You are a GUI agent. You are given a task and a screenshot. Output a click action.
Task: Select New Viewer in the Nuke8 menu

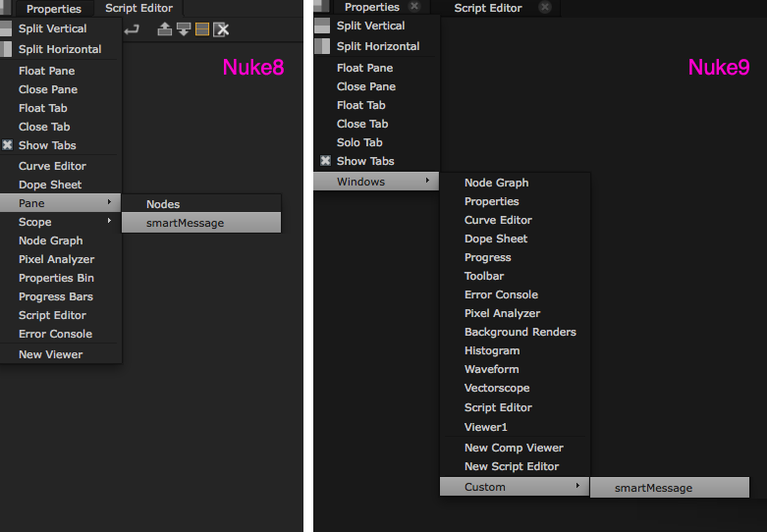51,354
